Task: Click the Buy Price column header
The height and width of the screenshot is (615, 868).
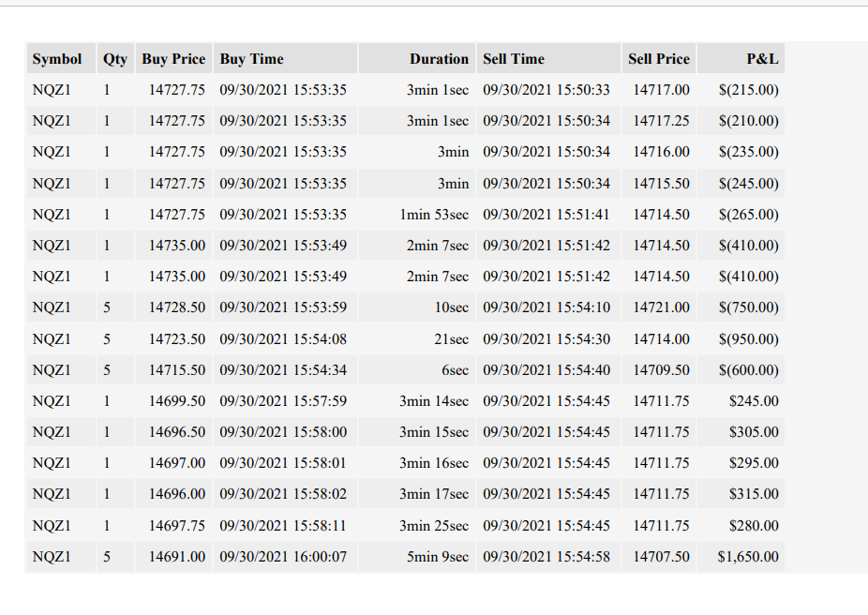Action: [x=173, y=59]
